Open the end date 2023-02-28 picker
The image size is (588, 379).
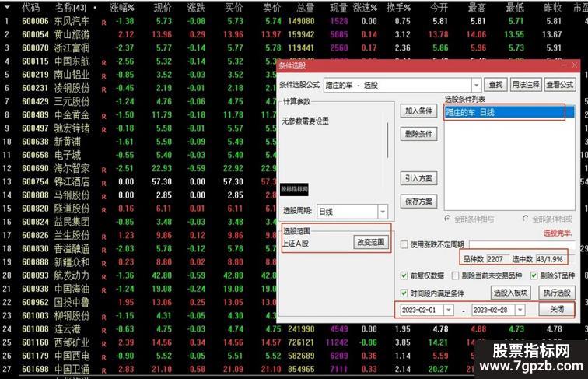coord(520,310)
